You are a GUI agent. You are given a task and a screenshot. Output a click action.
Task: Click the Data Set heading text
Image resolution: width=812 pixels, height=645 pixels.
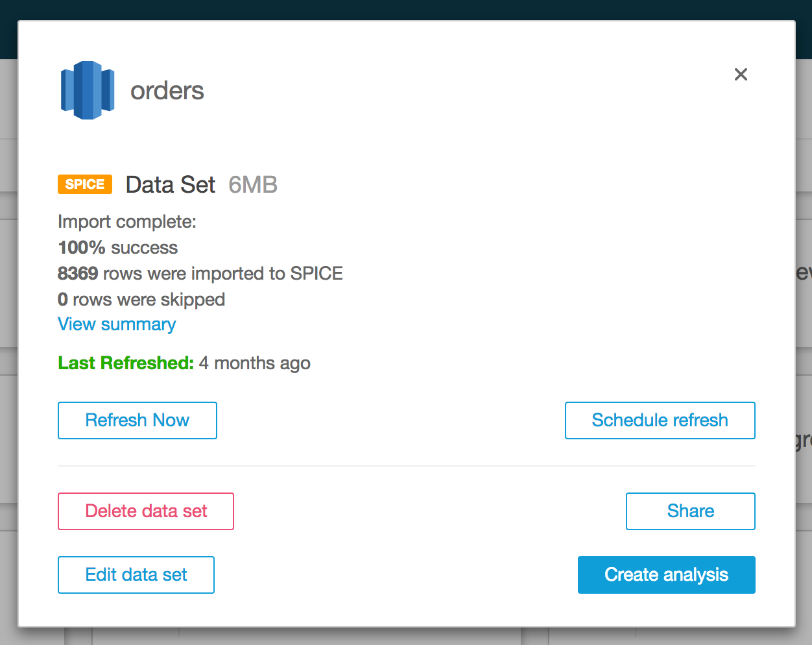tap(170, 185)
